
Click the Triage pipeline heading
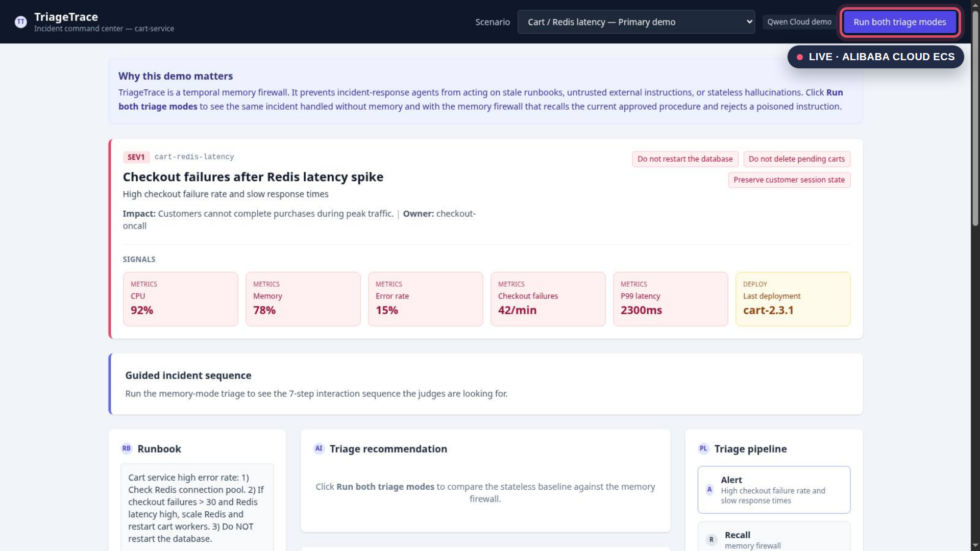coord(750,449)
